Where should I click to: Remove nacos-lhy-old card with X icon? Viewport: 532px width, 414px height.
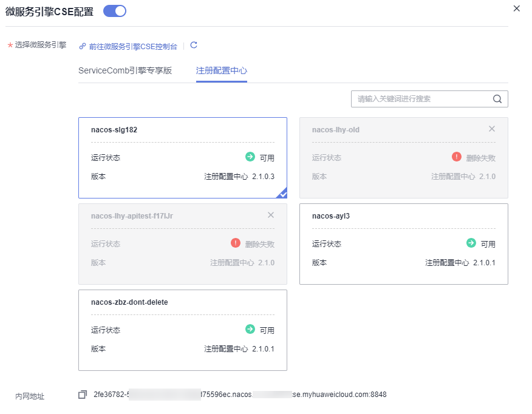492,129
